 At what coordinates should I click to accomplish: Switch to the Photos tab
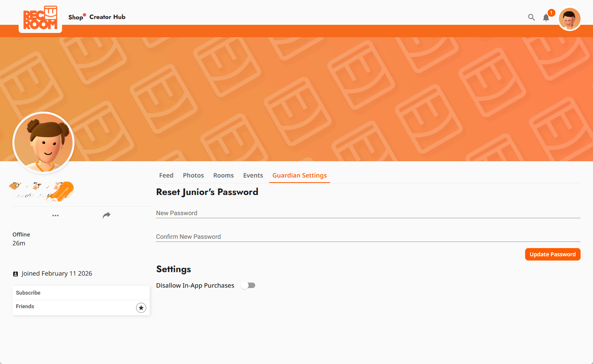coord(193,175)
